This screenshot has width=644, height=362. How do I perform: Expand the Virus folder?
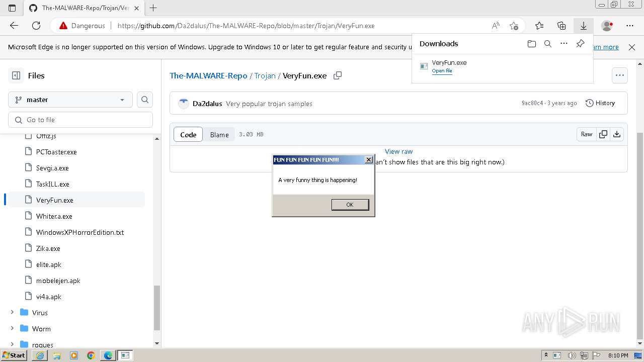point(12,313)
